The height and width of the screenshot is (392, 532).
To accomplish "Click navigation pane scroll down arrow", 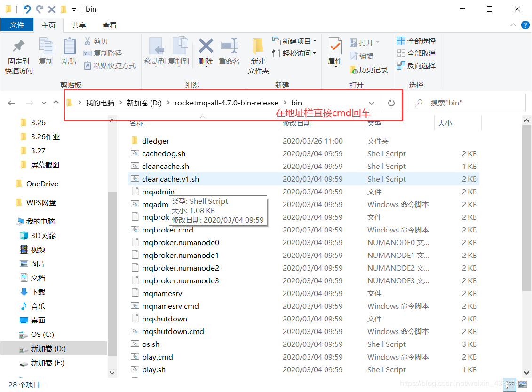I will pyautogui.click(x=112, y=372).
